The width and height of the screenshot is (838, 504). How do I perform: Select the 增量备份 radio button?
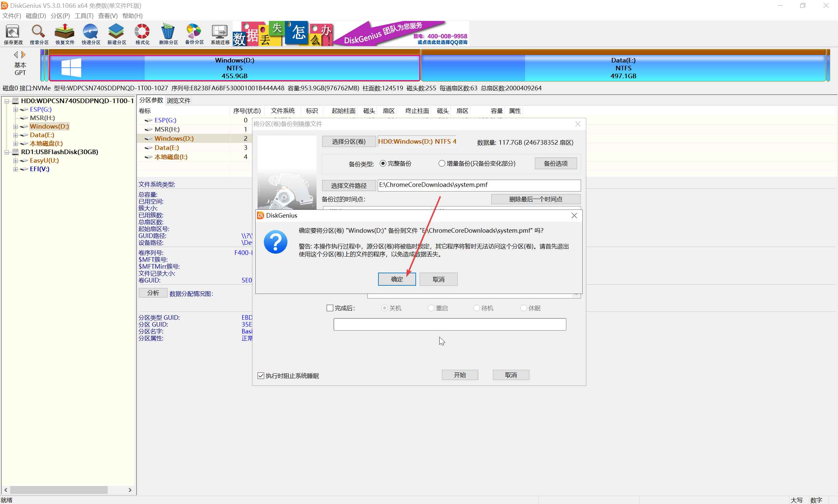pyautogui.click(x=442, y=163)
